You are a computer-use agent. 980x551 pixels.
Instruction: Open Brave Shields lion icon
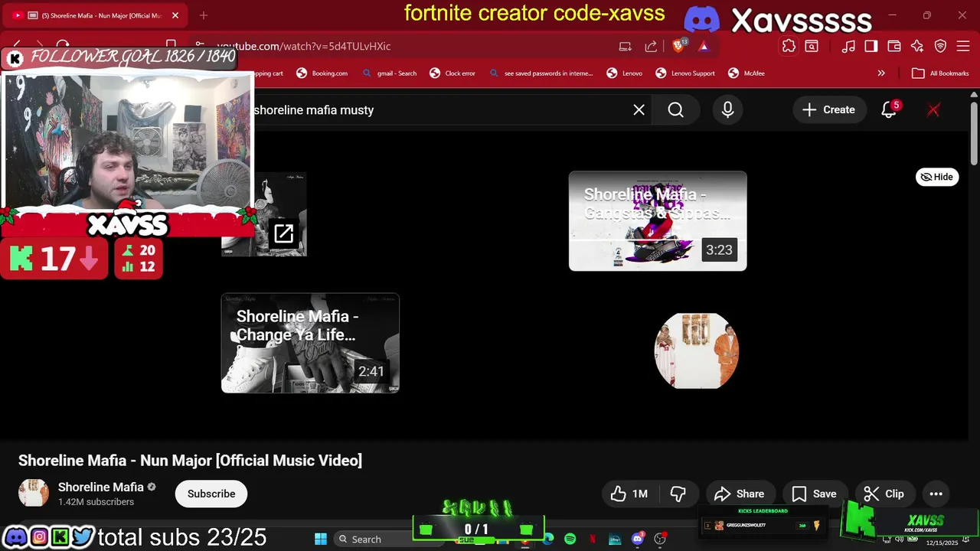click(x=678, y=46)
